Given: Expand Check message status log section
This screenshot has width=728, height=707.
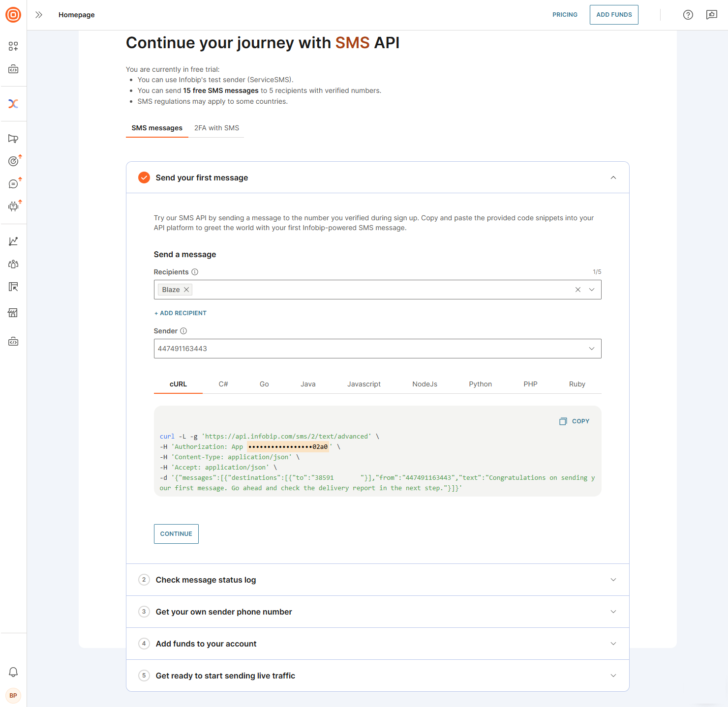Looking at the screenshot, I should click(x=378, y=580).
